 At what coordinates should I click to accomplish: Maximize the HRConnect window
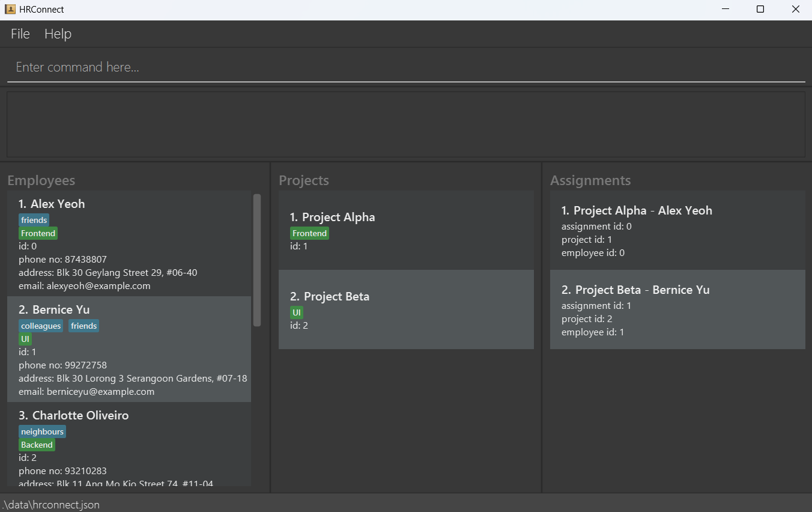pyautogui.click(x=760, y=10)
